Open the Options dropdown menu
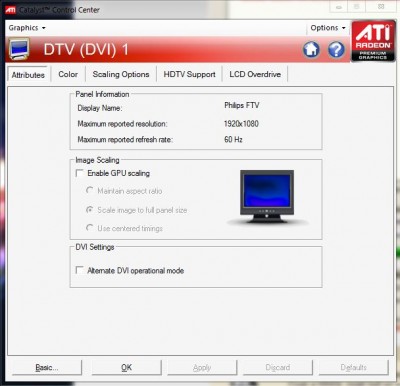 [328, 28]
